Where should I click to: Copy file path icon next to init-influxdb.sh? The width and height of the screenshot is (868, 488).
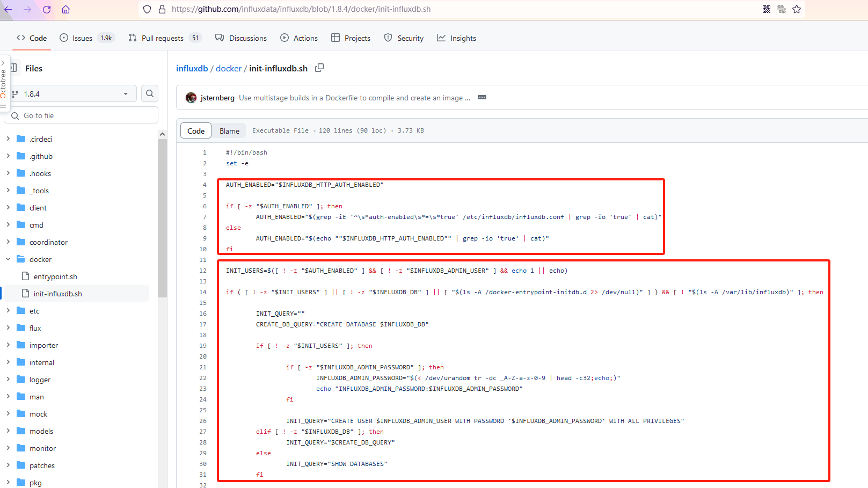(x=319, y=68)
